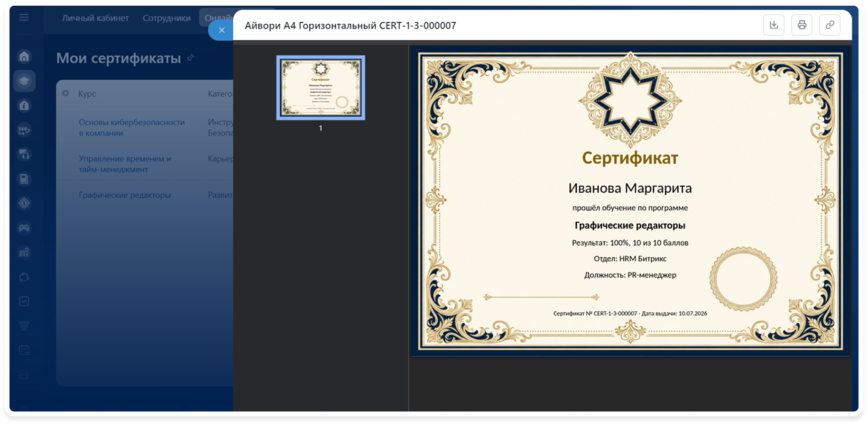The width and height of the screenshot is (868, 425).
Task: Open the info sidebar section
Action: (24, 105)
